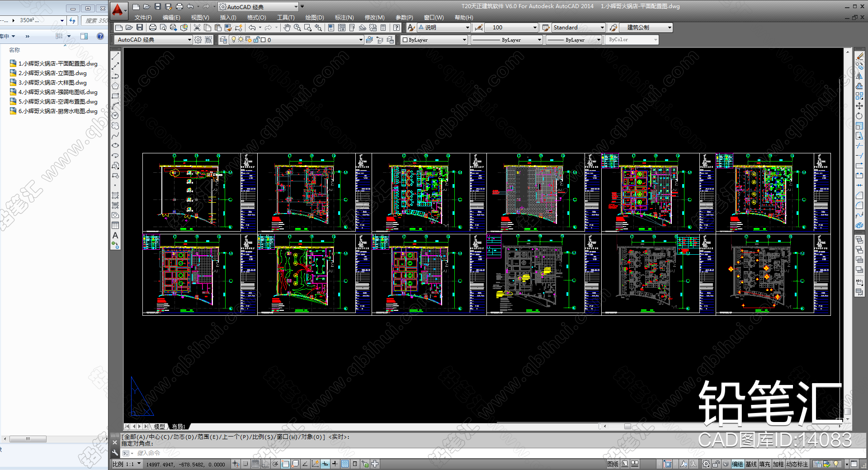Toggle Snap Mode in status bar
Image resolution: width=868 pixels, height=470 pixels.
pyautogui.click(x=245, y=464)
